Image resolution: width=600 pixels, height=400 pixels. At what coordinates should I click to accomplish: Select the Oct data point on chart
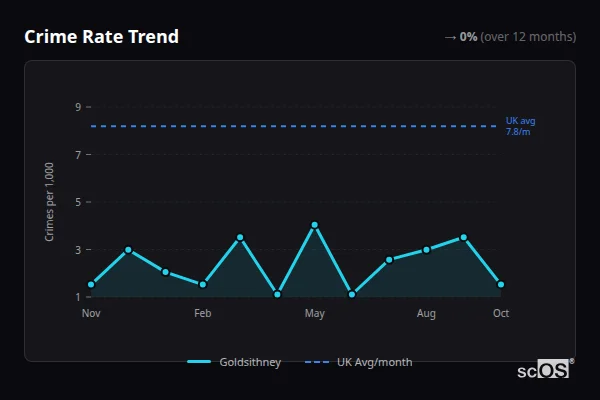pos(501,284)
